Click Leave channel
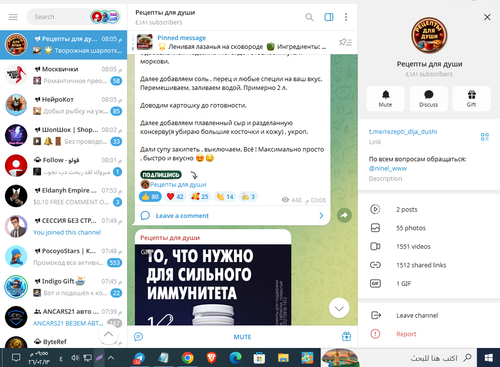Screen dimensions: 500x367 tap(429, 315)
